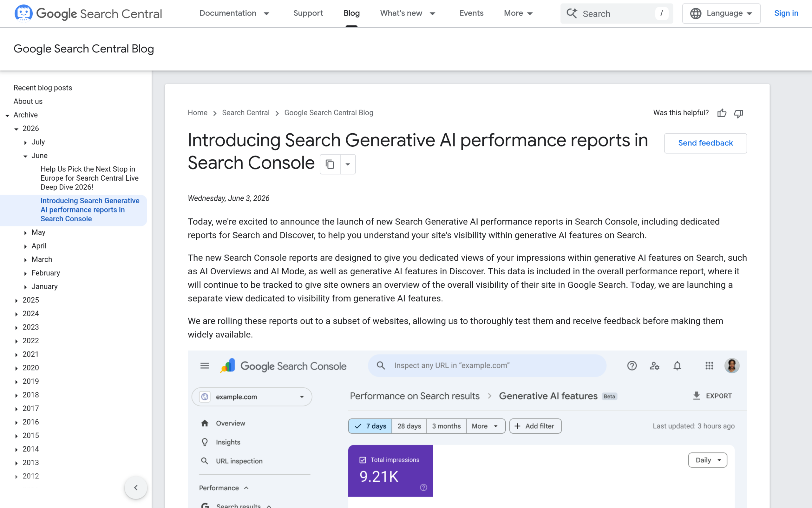This screenshot has height=508, width=812.
Task: Expand the 2024 archive year
Action: 16,314
